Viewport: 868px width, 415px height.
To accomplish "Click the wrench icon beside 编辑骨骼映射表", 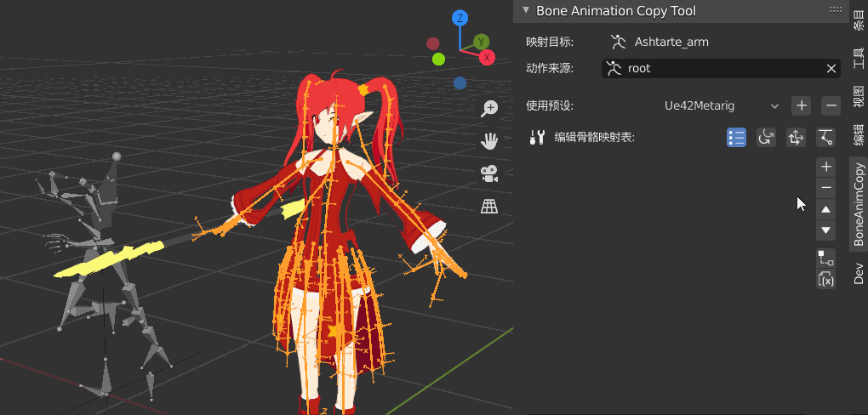I will pyautogui.click(x=537, y=137).
